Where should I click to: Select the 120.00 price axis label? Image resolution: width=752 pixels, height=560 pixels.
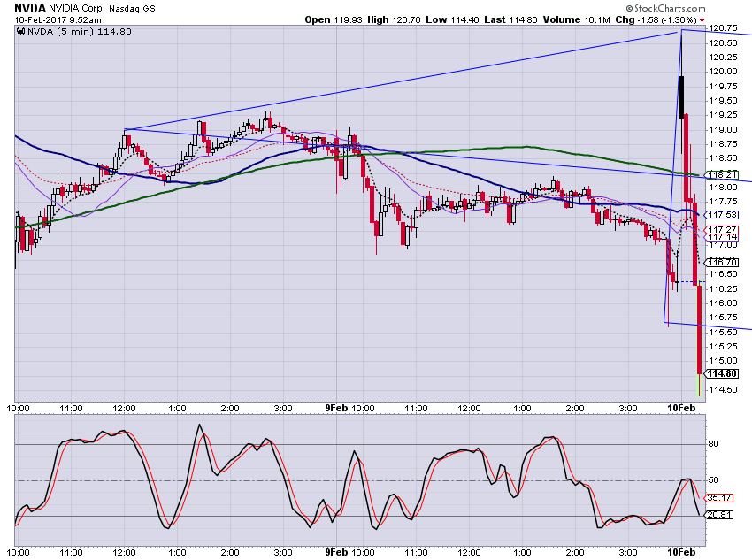tap(723, 72)
